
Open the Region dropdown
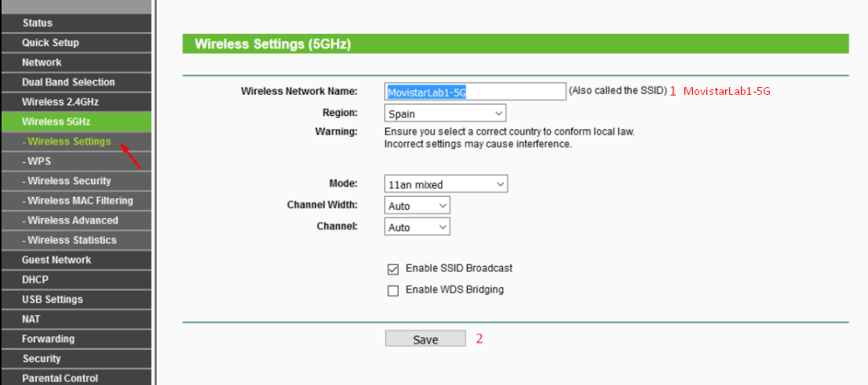445,114
